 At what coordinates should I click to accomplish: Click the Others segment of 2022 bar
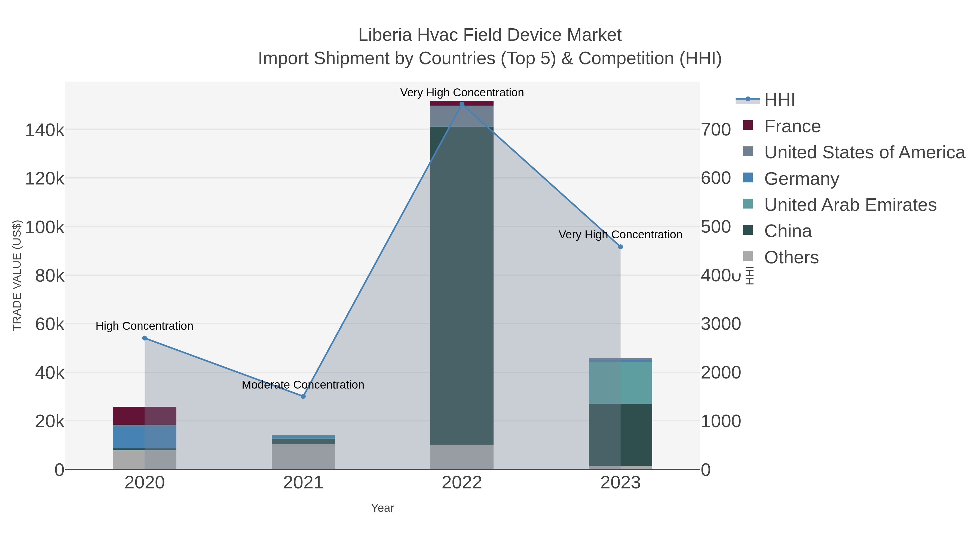(x=462, y=457)
